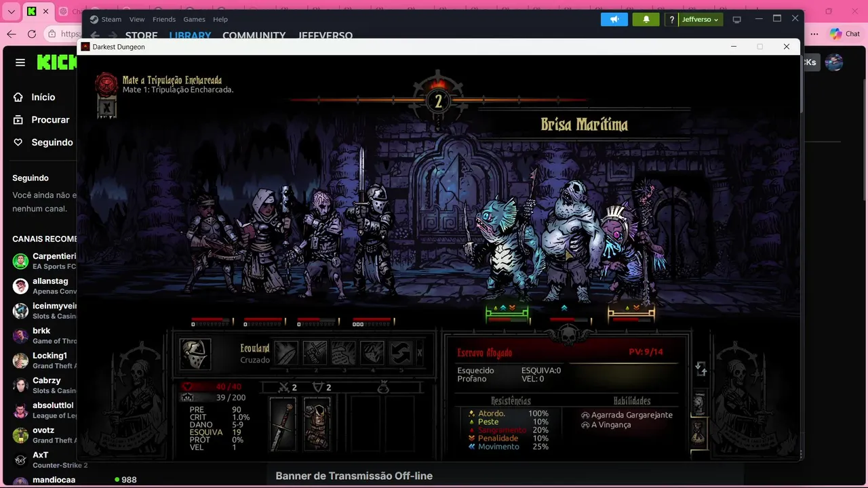Click the 40/40 hero health value
The width and height of the screenshot is (868, 488).
coord(229,387)
